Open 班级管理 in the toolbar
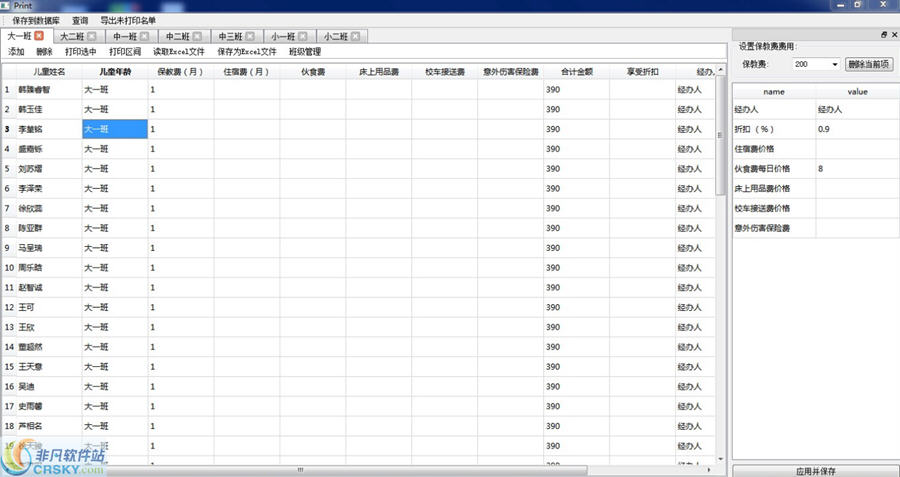 305,52
